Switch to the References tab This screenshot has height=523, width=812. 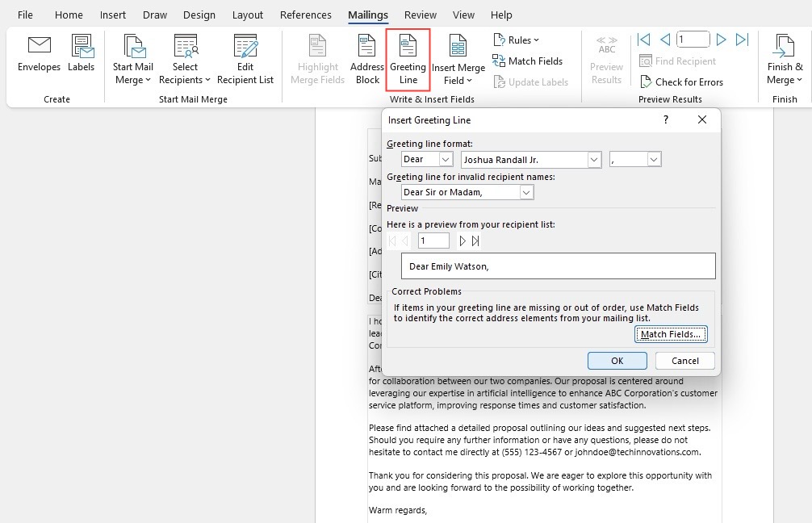(306, 15)
